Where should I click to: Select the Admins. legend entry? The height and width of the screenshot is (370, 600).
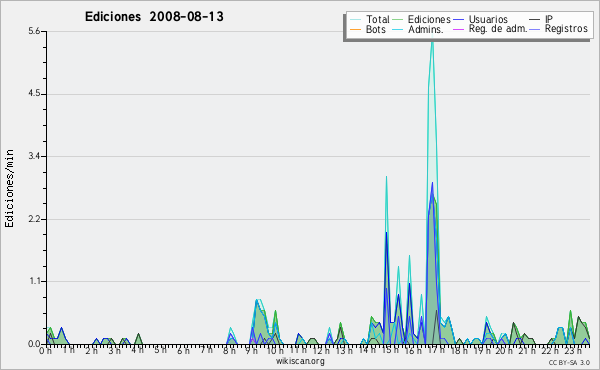coord(426,29)
